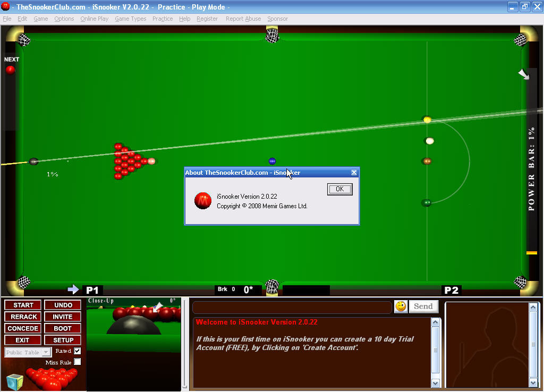Screen dimensions: 544x392
Task: Click the CONCEDE button
Action: (x=23, y=328)
